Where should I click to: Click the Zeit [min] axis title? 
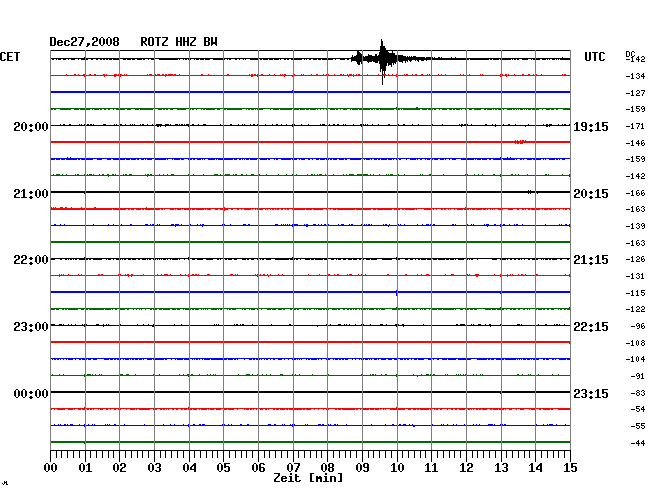click(308, 478)
